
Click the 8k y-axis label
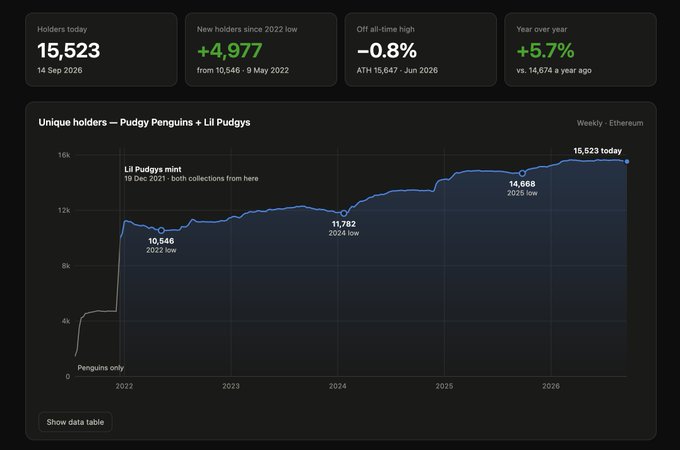pos(66,266)
